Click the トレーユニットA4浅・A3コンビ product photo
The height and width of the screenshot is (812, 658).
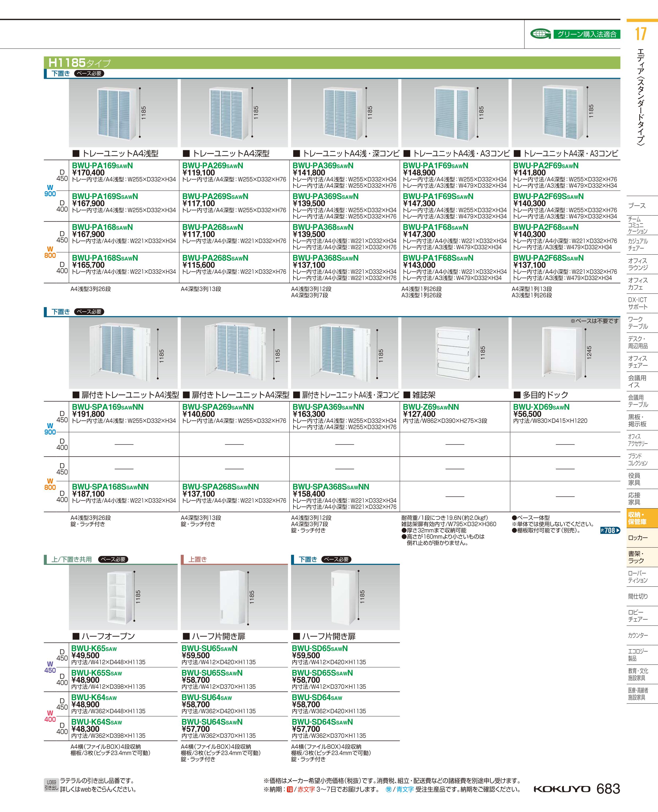coord(455,113)
